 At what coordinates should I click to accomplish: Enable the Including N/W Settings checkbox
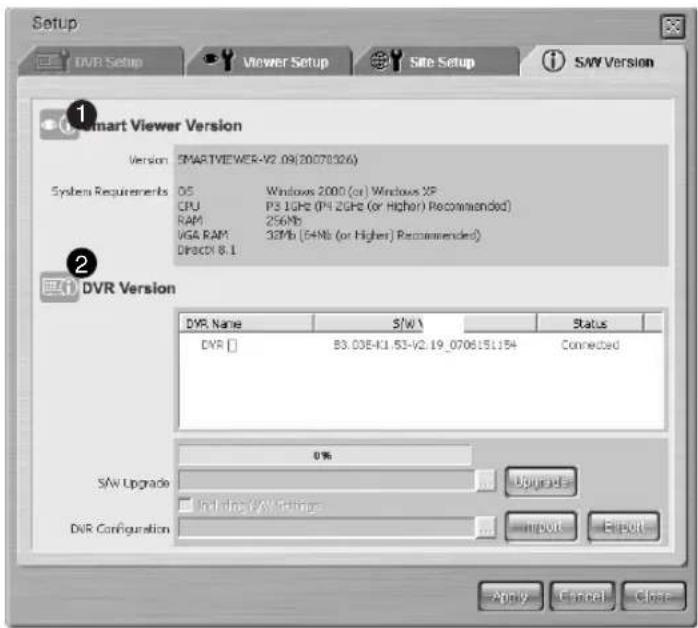coord(185,505)
